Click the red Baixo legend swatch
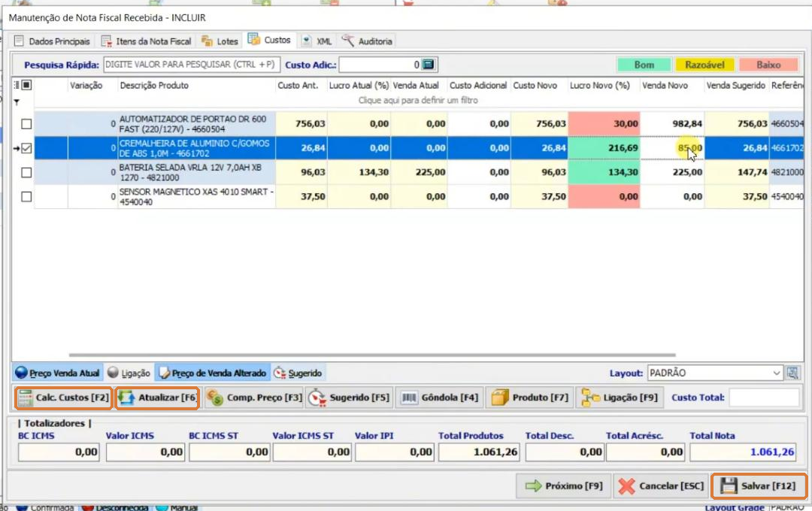The image size is (812, 511). [x=768, y=65]
